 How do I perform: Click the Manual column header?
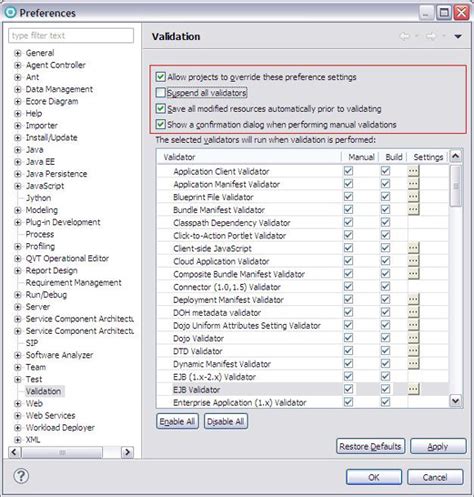360,157
